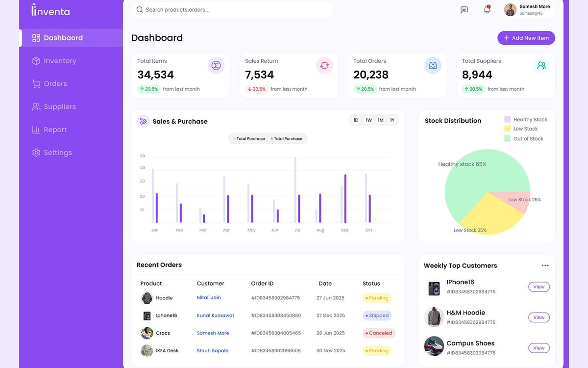Open the Suppliers section label
Screen dimensions: 588x368
(60, 107)
